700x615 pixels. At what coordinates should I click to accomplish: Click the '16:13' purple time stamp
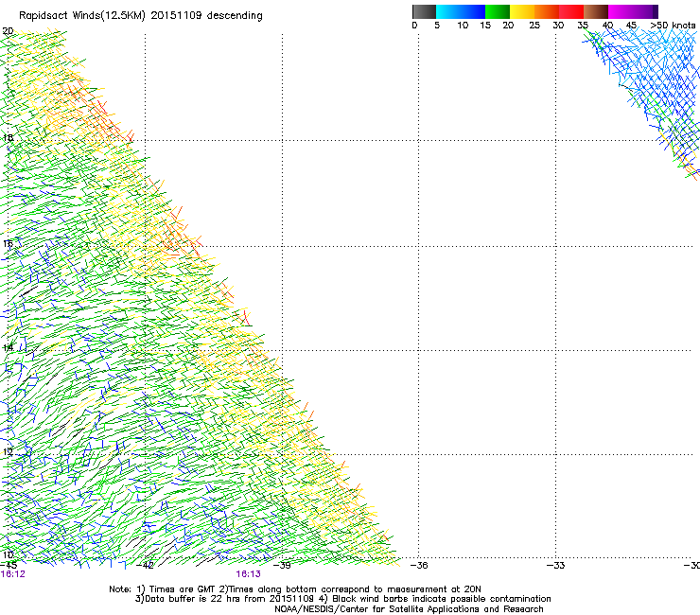248,574
